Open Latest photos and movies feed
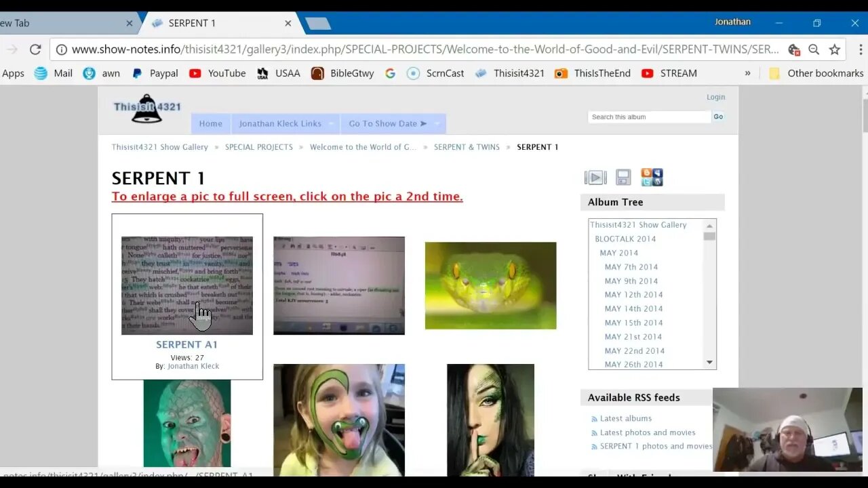The image size is (868, 488). [648, 432]
